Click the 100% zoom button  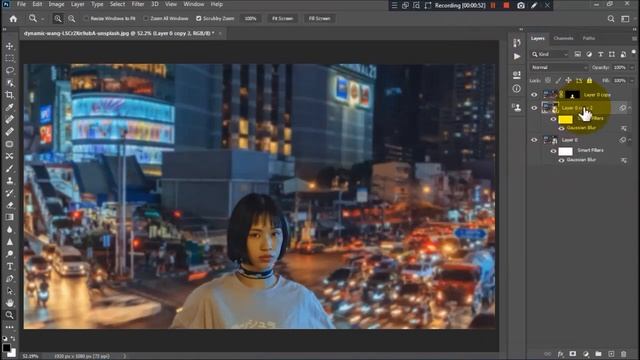coord(250,18)
